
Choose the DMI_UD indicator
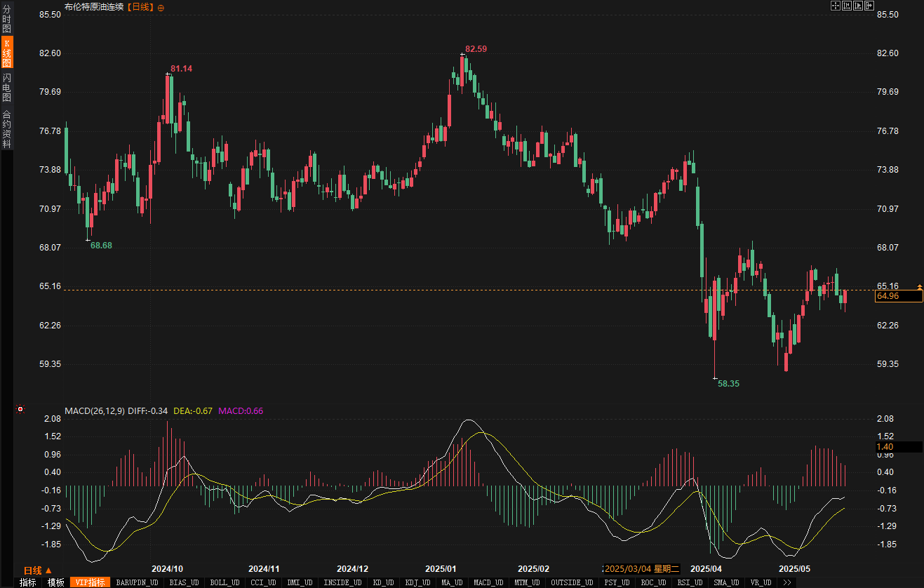[300, 582]
